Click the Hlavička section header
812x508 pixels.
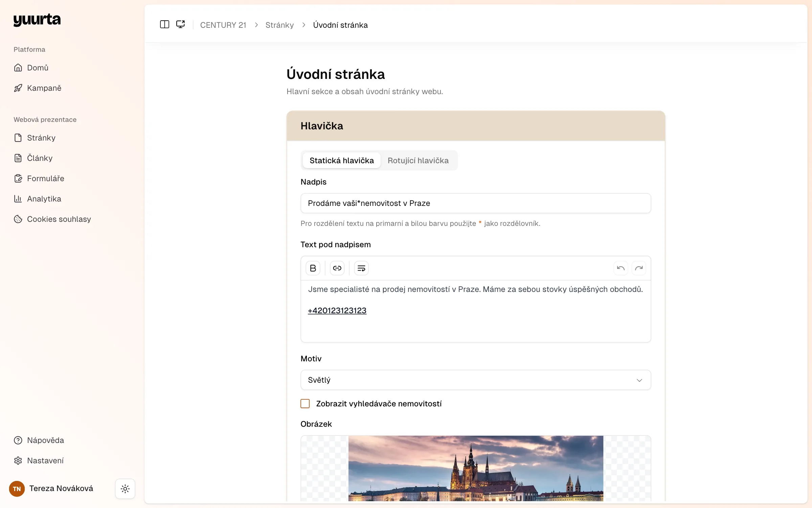point(476,126)
